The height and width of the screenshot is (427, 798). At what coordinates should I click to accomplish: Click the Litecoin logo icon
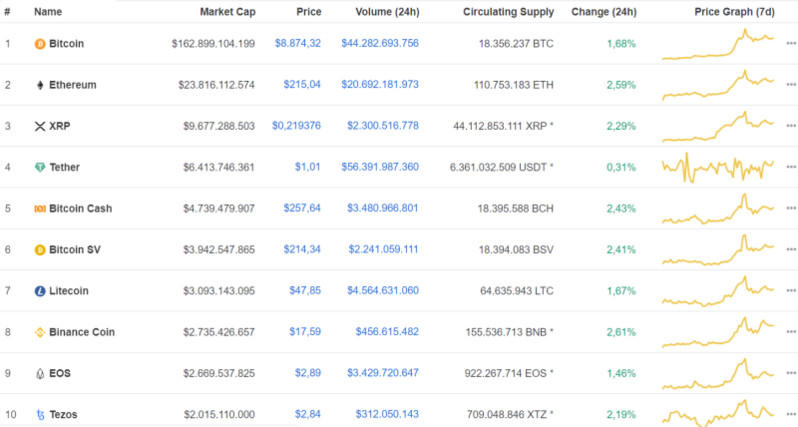40,291
